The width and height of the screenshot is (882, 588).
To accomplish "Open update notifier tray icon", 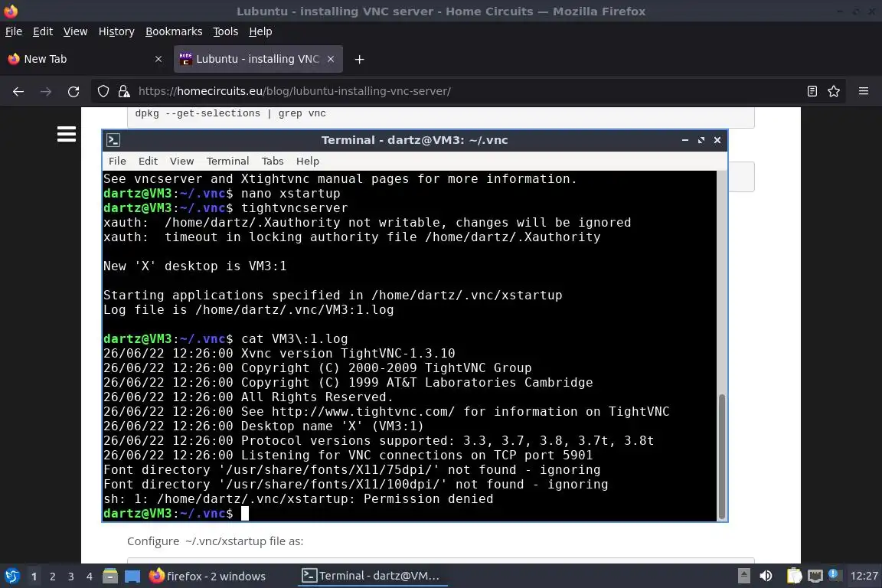I will (x=835, y=574).
